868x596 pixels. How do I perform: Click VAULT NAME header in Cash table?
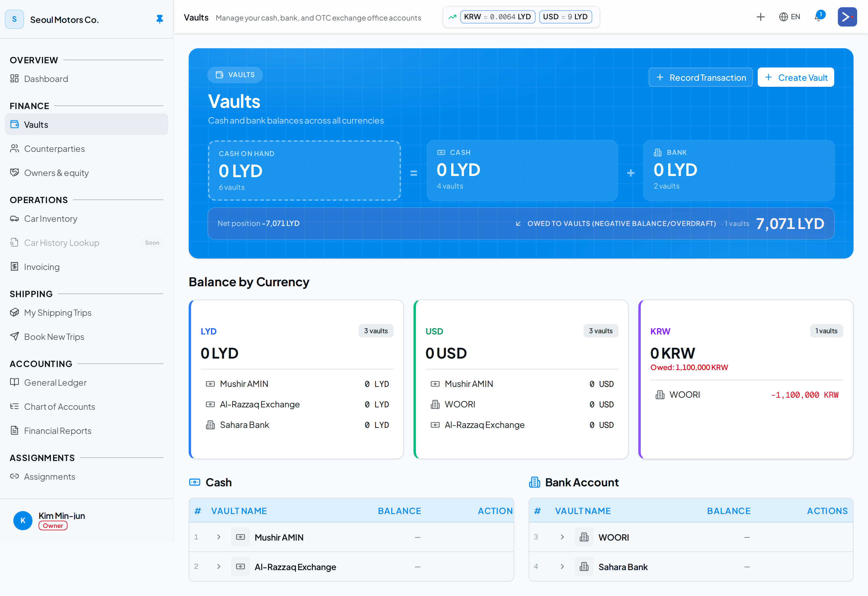point(239,511)
